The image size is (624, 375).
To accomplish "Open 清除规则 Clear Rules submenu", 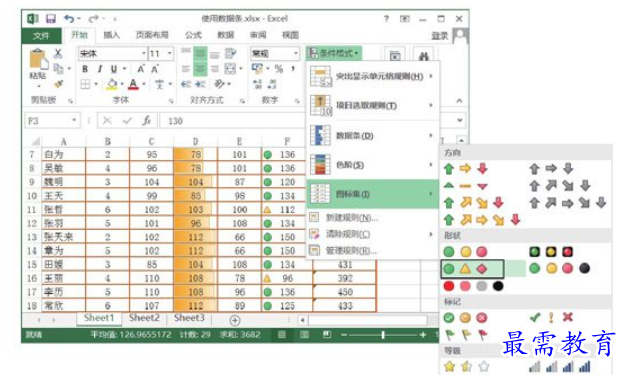I will coord(372,234).
